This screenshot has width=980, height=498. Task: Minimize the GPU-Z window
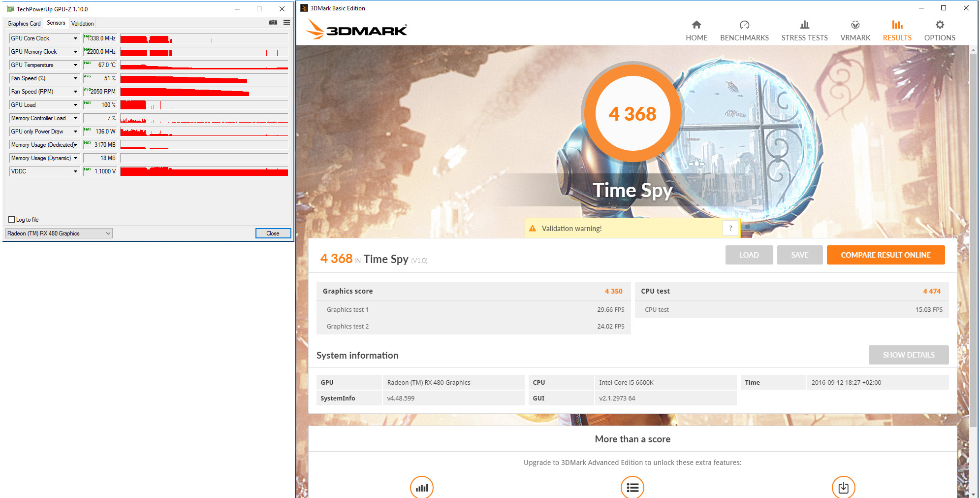coord(237,9)
